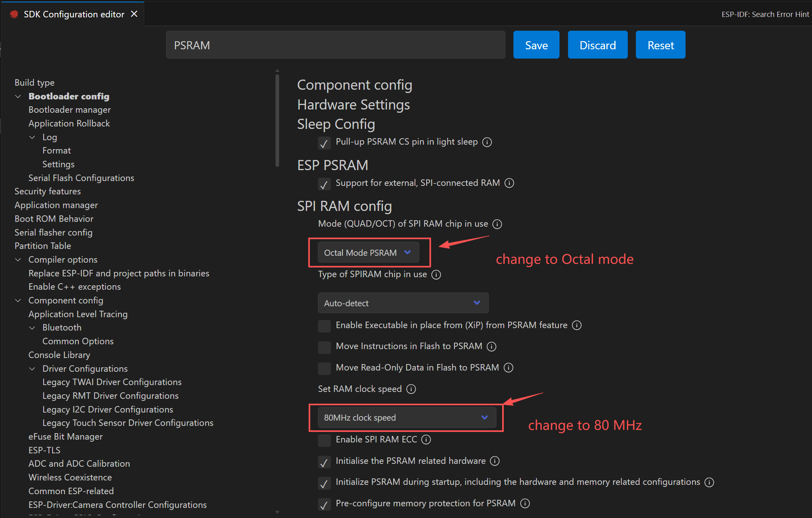
Task: Click the PSRAM search field
Action: click(x=335, y=45)
